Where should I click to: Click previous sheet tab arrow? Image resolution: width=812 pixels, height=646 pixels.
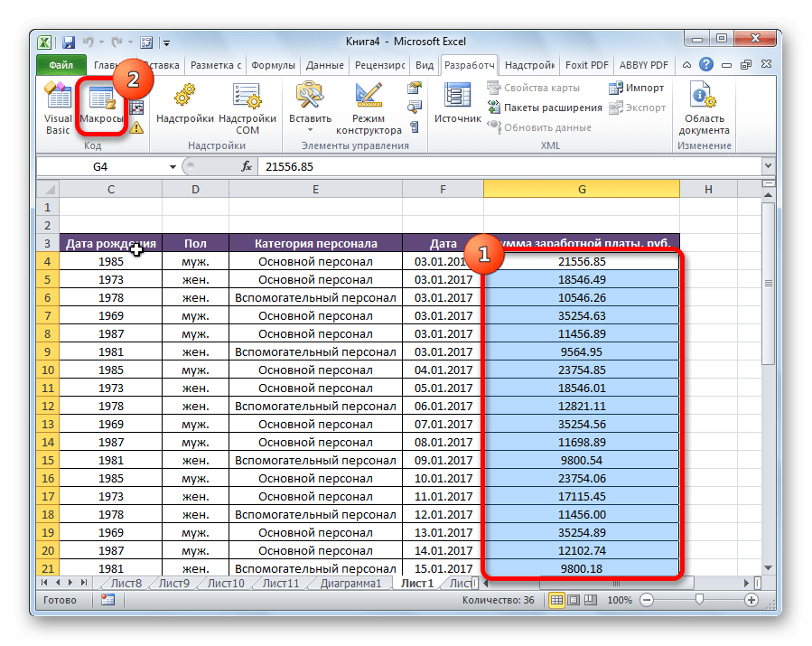(x=58, y=583)
